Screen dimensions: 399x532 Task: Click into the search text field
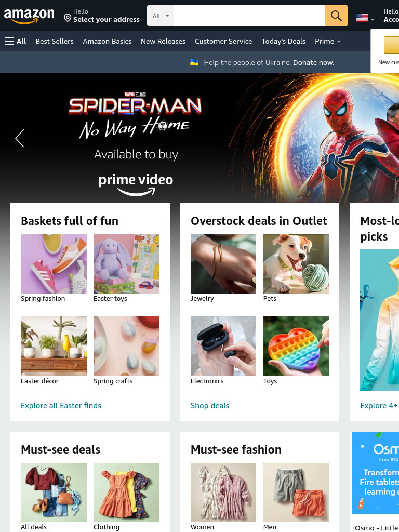tap(249, 16)
